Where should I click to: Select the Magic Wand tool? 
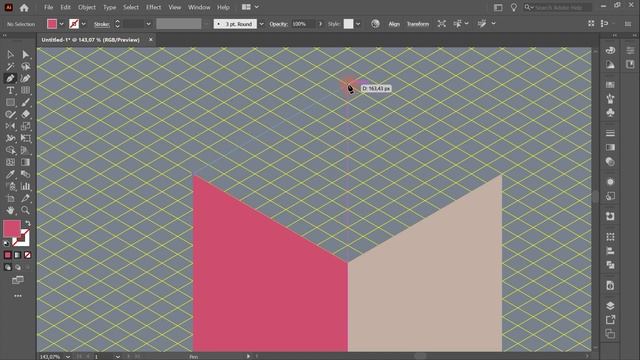10,66
